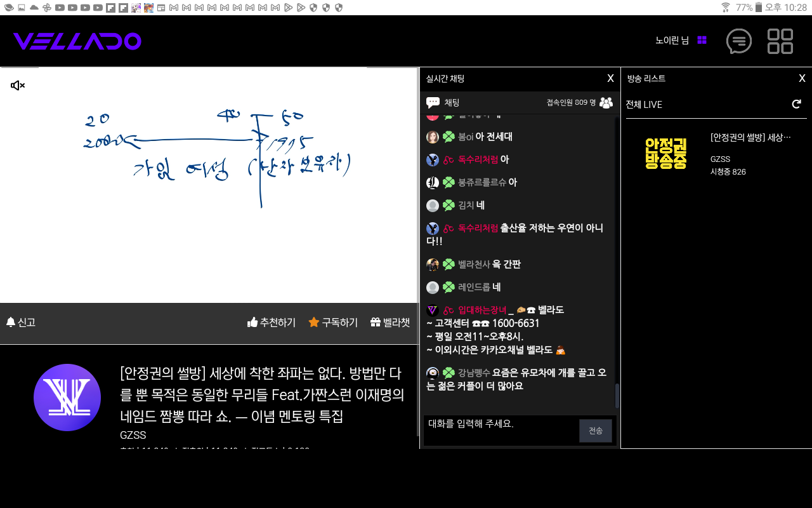
Task: Click the 시청중 826 viewer count
Action: pyautogui.click(x=728, y=171)
